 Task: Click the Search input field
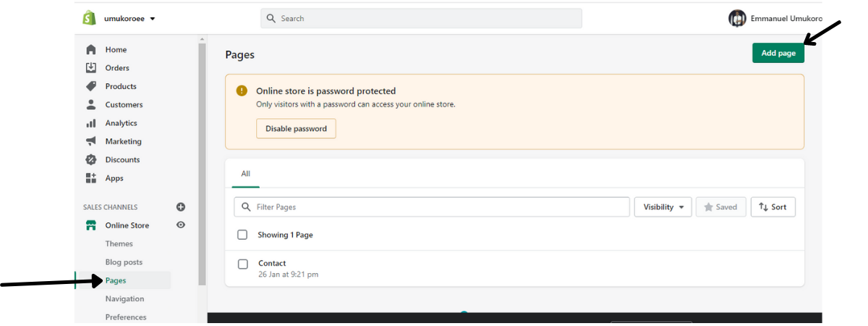(421, 18)
